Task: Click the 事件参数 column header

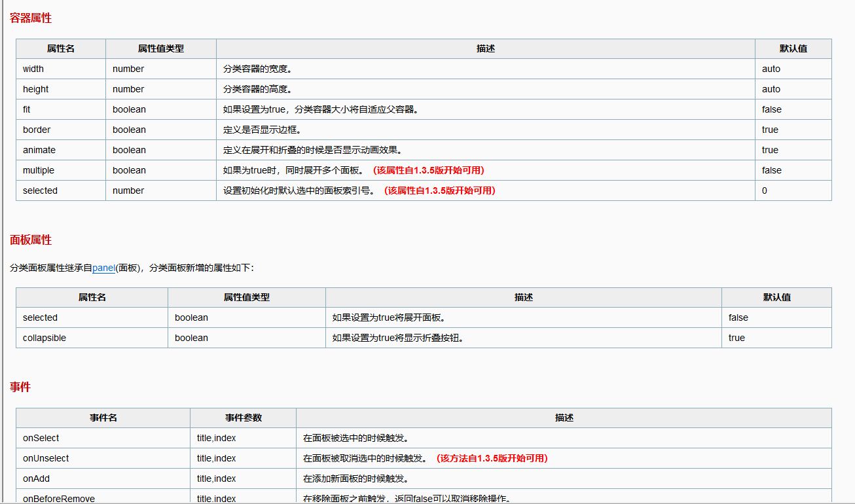Action: click(x=244, y=418)
